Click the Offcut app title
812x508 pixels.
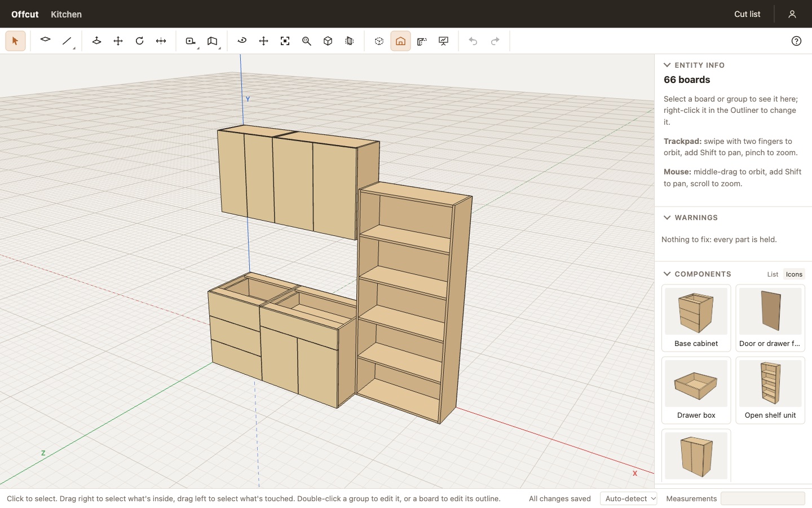click(x=25, y=14)
